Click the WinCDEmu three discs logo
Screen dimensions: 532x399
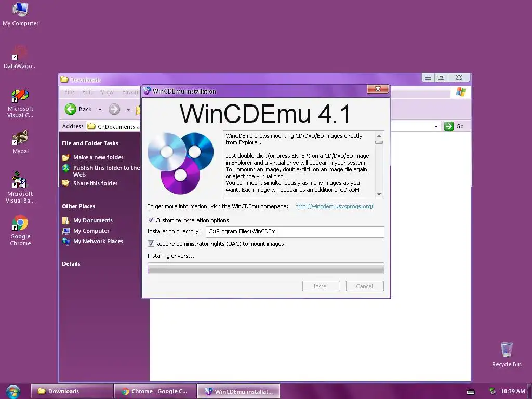click(180, 163)
